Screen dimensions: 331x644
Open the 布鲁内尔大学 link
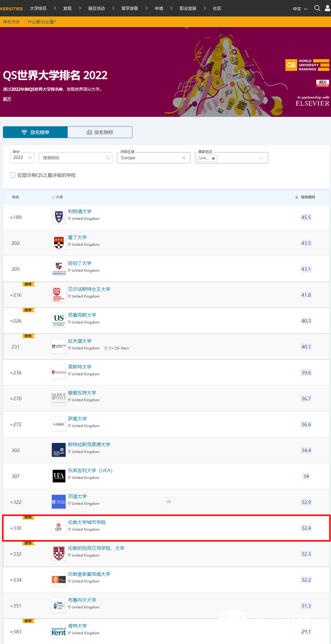point(82,600)
